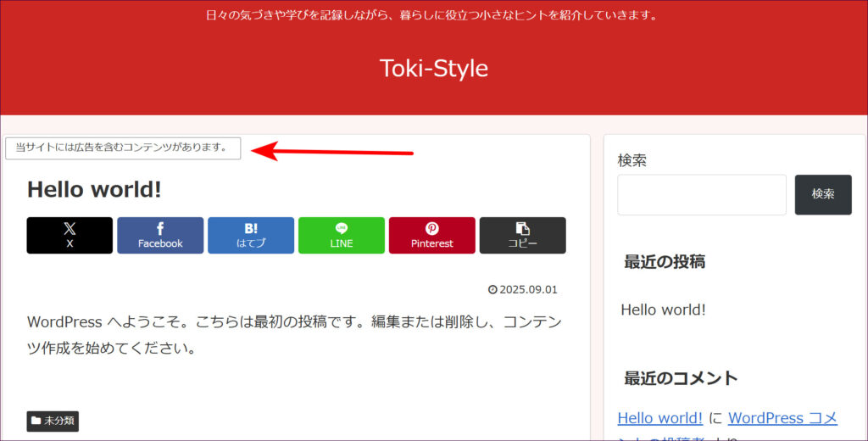
Task: Bookmark the post with はてブ
Action: coord(251,235)
